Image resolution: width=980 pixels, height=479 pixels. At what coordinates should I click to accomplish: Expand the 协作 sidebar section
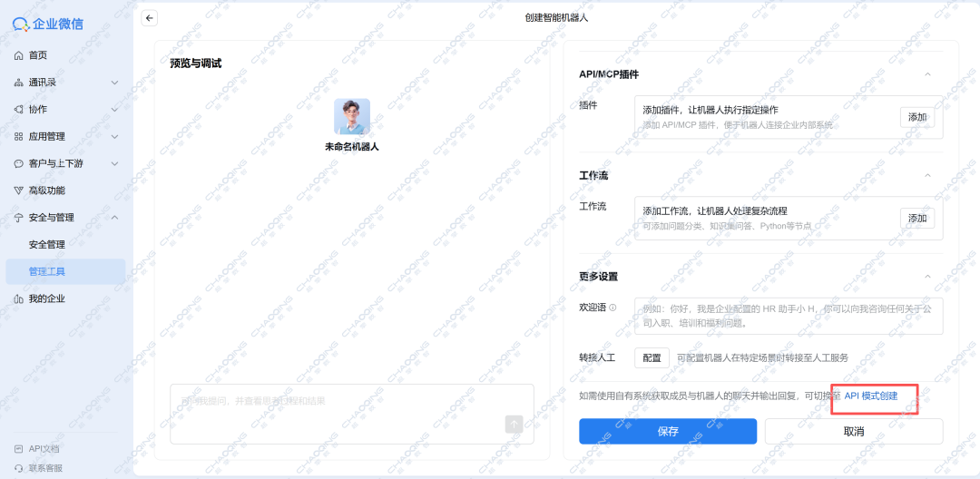click(114, 110)
